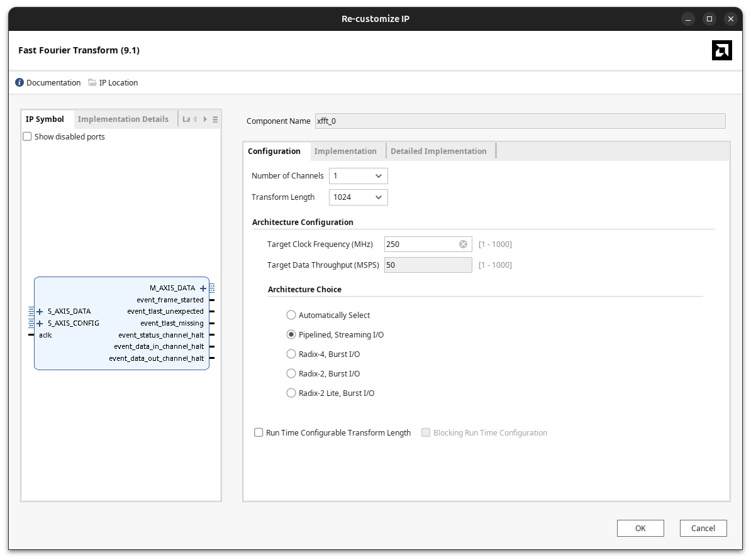Click the event_tlast_missing port label

[x=172, y=324]
